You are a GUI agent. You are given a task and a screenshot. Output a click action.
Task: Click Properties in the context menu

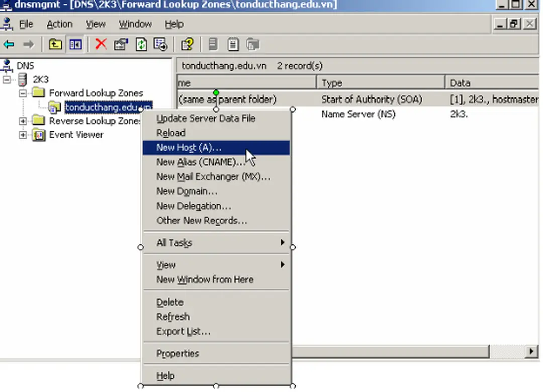tap(177, 354)
